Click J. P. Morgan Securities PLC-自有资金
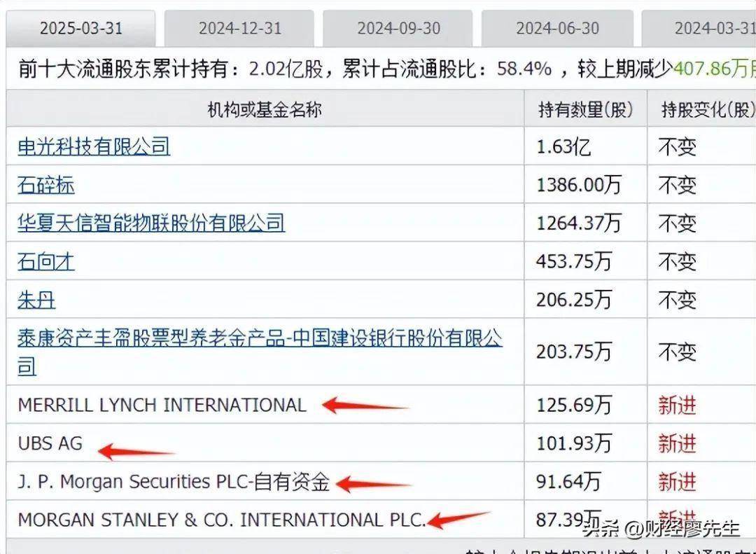This screenshot has width=756, height=554. coord(174,482)
